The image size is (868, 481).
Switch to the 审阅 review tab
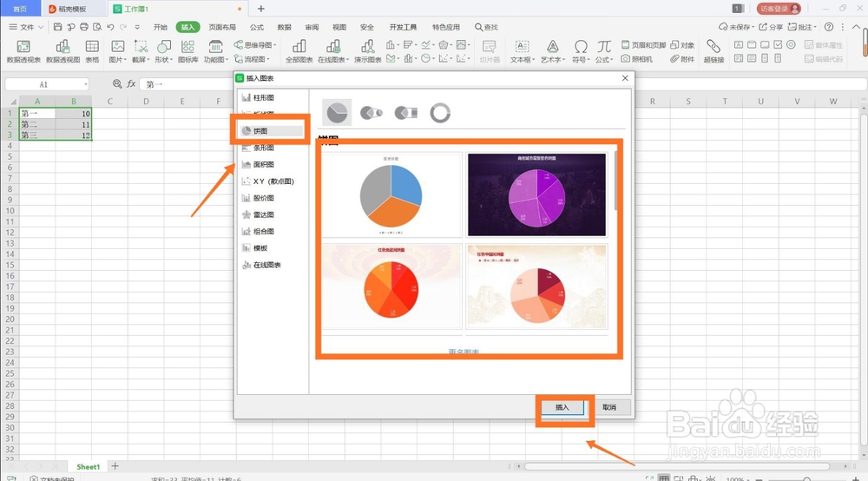pos(312,27)
